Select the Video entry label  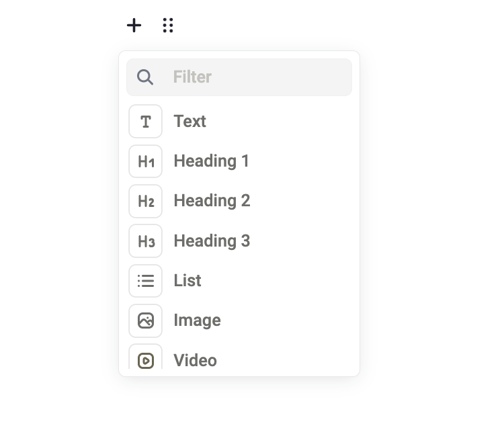195,360
